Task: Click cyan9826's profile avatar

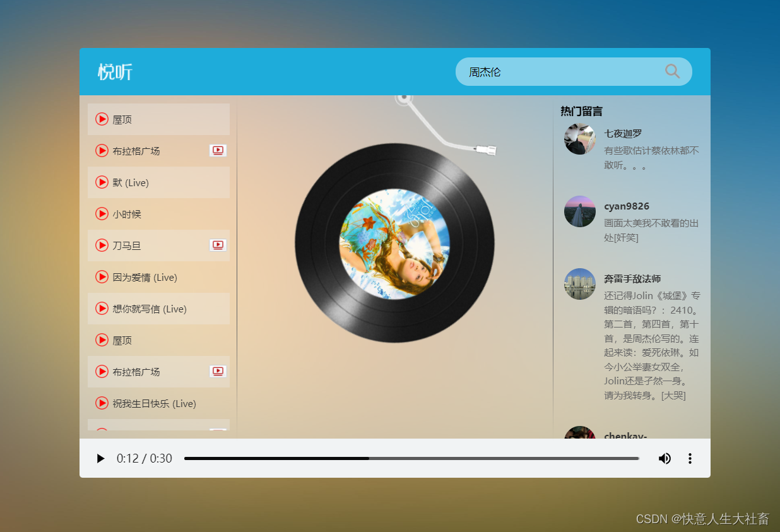Action: [x=579, y=211]
